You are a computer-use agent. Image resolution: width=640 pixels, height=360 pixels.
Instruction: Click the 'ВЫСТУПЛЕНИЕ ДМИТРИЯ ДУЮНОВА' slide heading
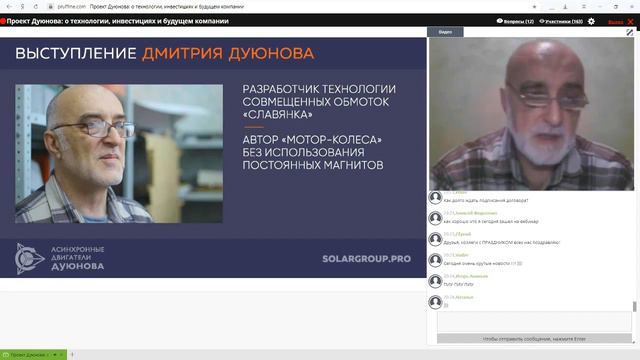(x=164, y=53)
